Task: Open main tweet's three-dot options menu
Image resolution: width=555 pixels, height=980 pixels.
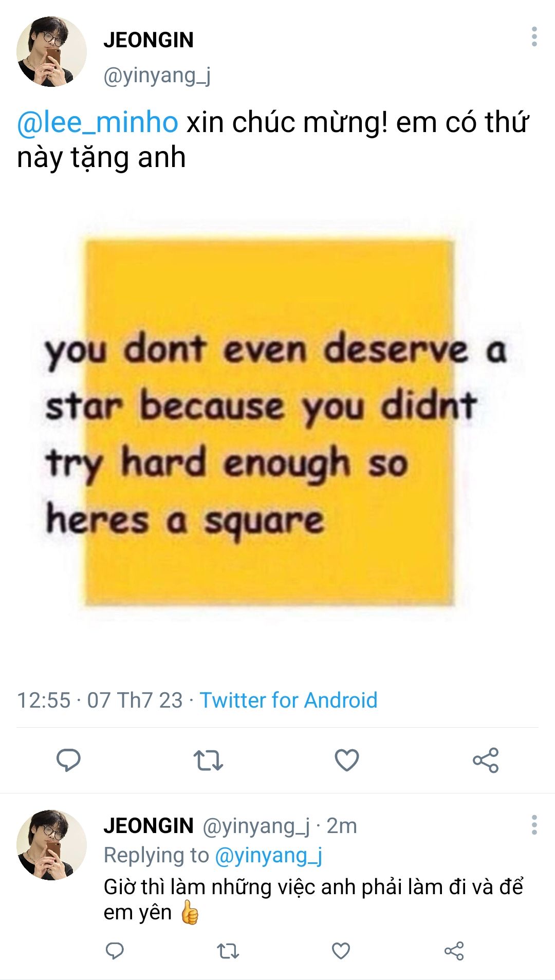Action: coord(534,37)
